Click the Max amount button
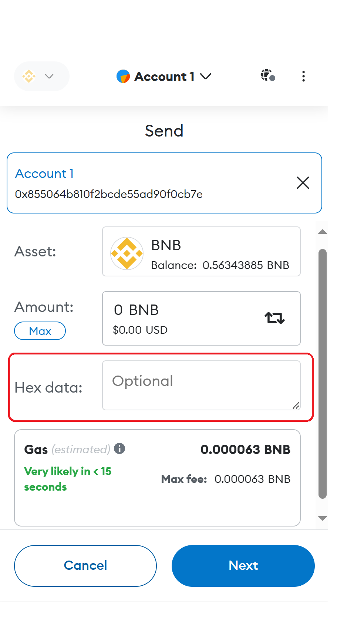This screenshot has width=364, height=629. tap(40, 331)
